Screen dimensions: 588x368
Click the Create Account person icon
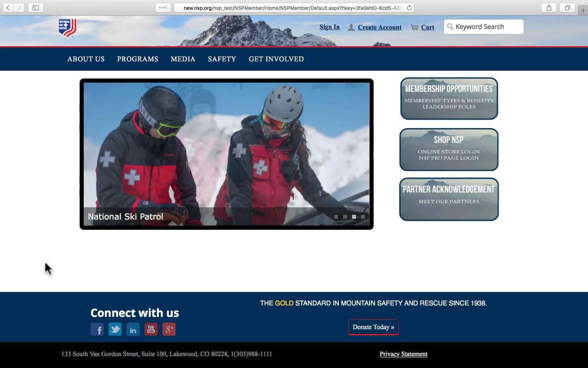click(351, 27)
